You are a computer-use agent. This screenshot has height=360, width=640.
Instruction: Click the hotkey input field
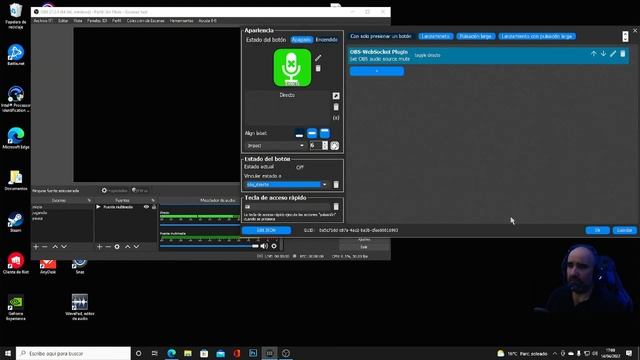[287, 207]
